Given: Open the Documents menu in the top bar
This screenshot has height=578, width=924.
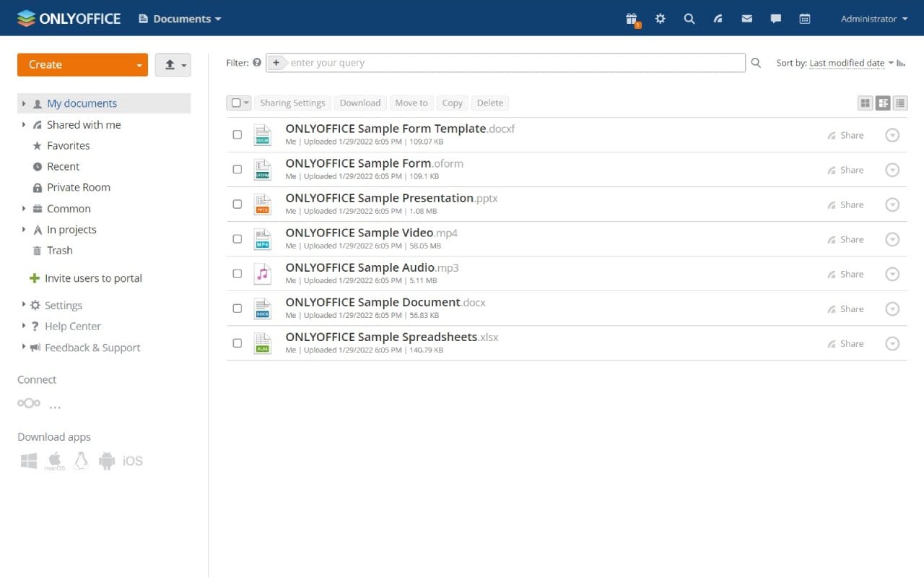Looking at the screenshot, I should click(179, 19).
